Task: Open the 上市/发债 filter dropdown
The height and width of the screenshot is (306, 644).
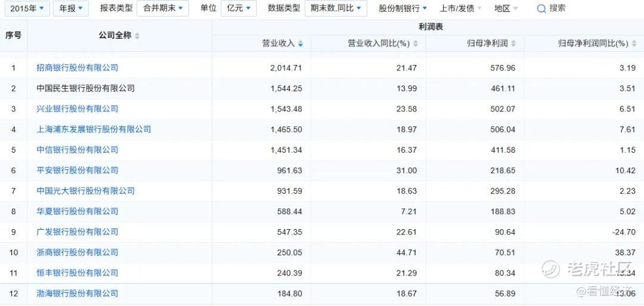Action: point(460,8)
